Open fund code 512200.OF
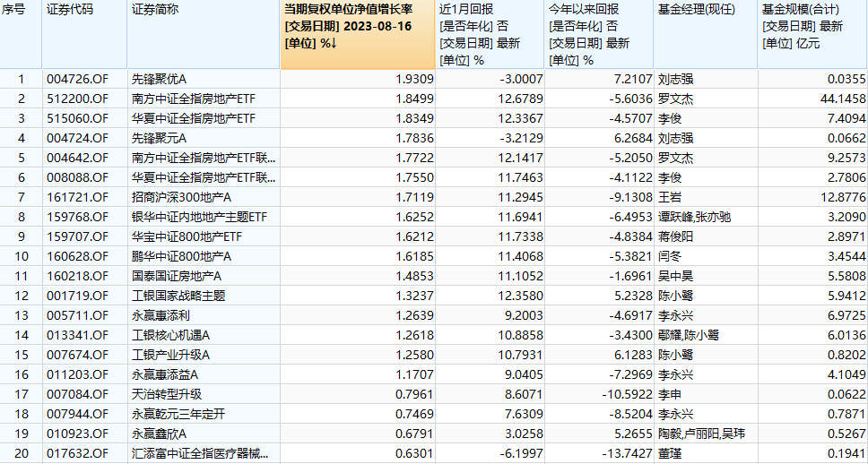Viewport: 868px width, 464px height. click(x=77, y=99)
